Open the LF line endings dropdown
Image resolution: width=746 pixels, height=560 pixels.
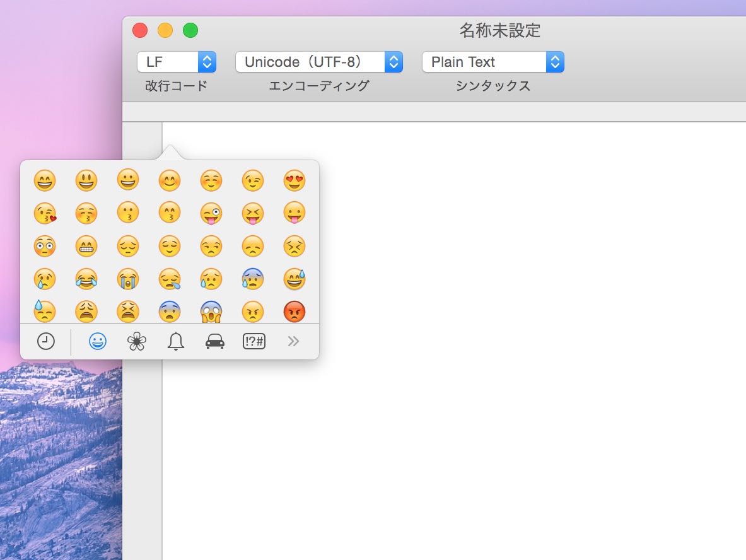(177, 62)
